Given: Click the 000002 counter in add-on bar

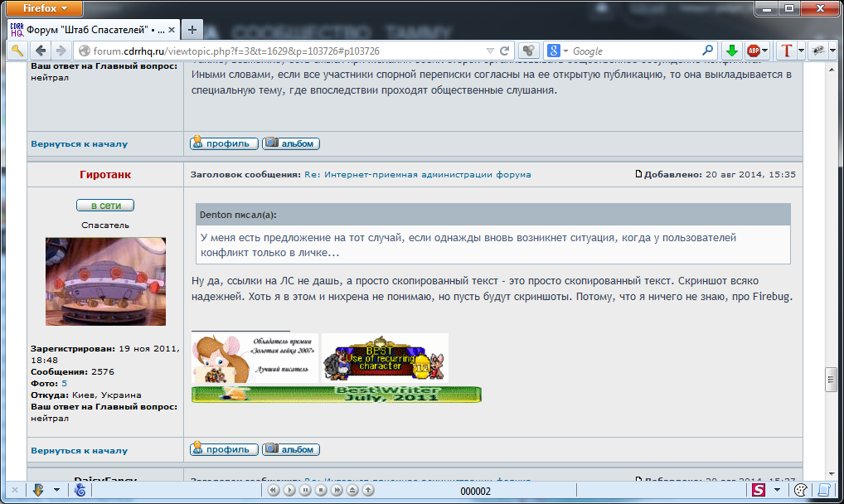Looking at the screenshot, I should pyautogui.click(x=475, y=491).
